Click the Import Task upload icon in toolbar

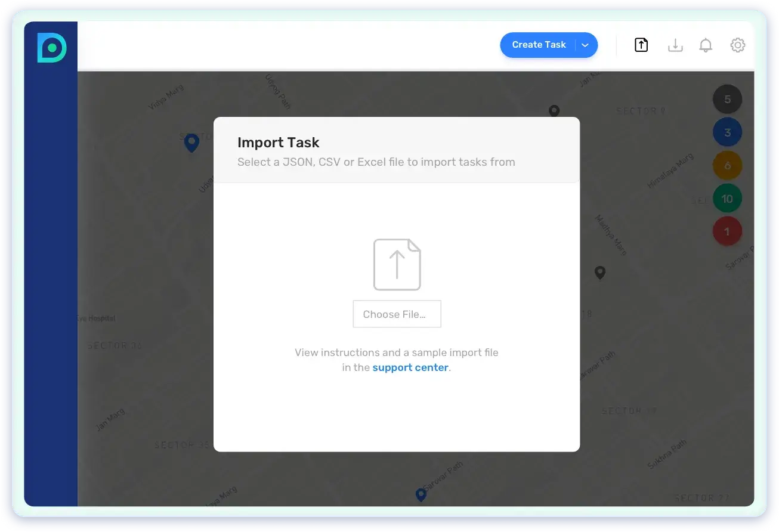coord(641,45)
